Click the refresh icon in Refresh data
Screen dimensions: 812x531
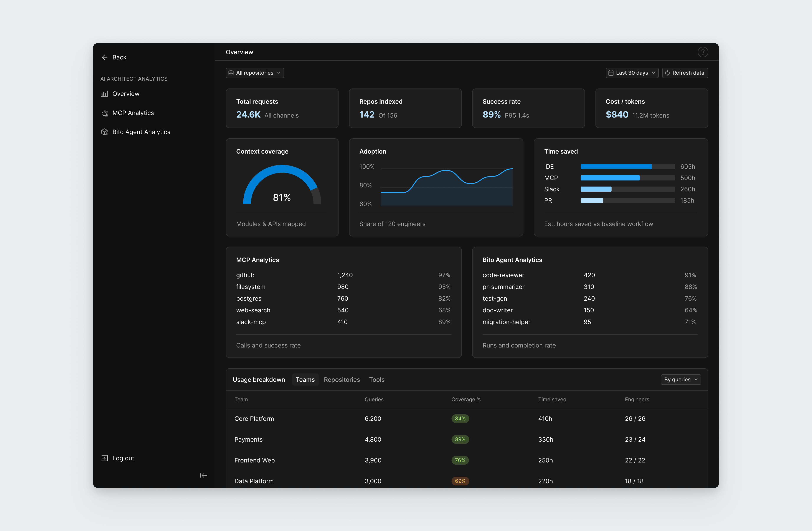(667, 73)
